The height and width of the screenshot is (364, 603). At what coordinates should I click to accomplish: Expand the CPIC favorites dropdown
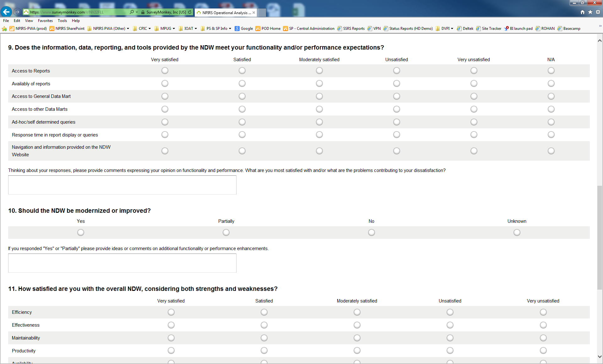click(x=144, y=29)
